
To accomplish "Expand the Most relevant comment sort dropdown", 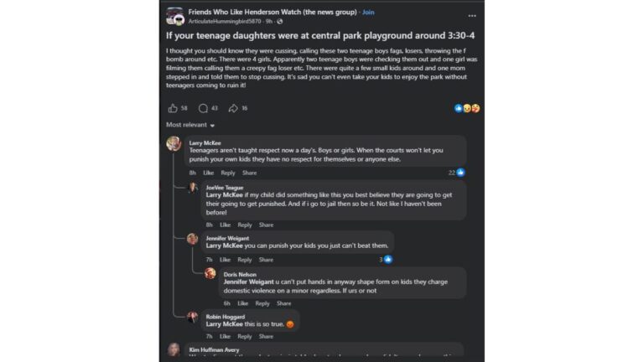I will point(189,125).
